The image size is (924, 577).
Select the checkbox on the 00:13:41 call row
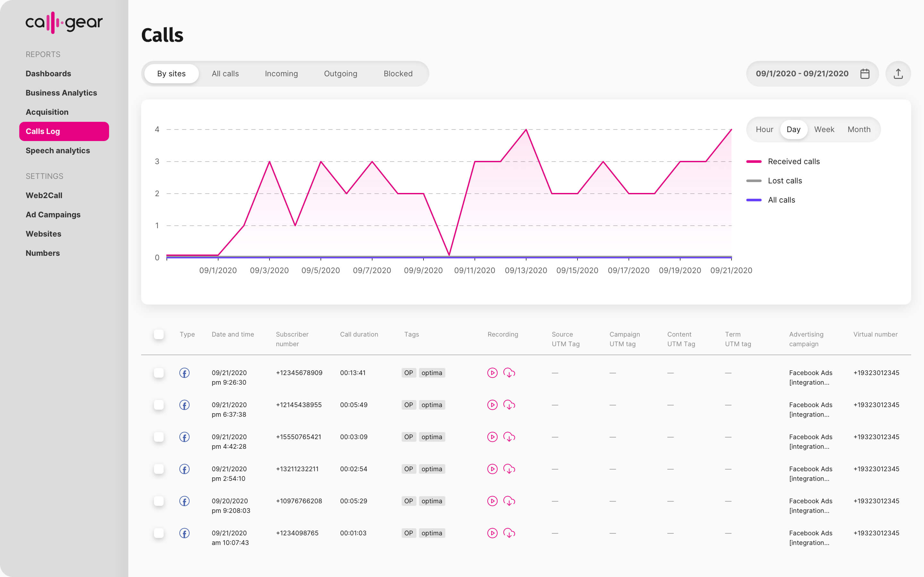click(x=159, y=373)
